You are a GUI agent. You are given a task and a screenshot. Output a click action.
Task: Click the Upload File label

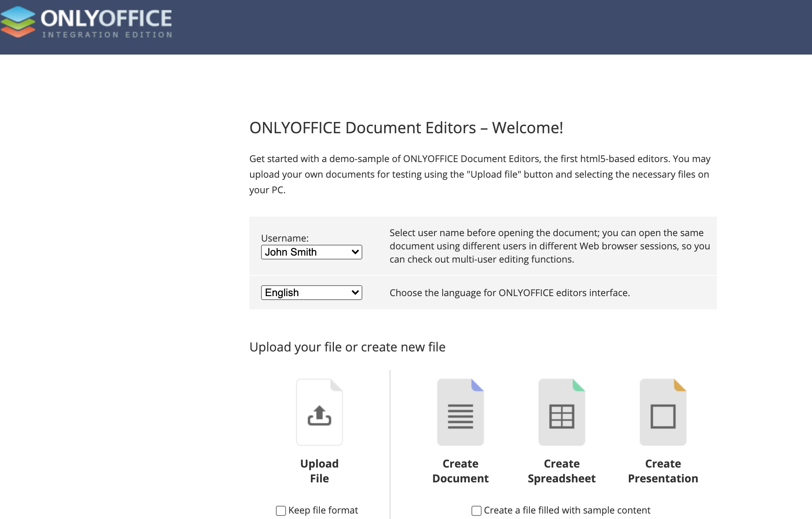click(319, 471)
